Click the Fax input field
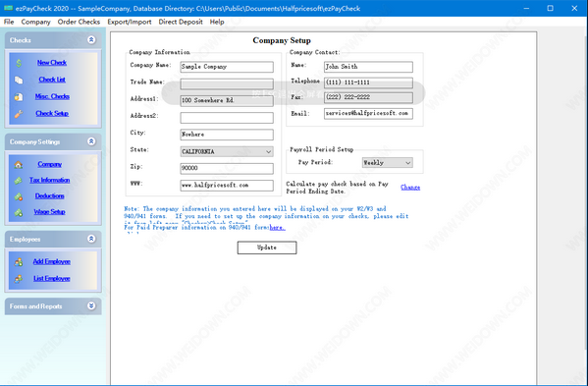Viewport: 588px width, 386px height. [x=368, y=97]
